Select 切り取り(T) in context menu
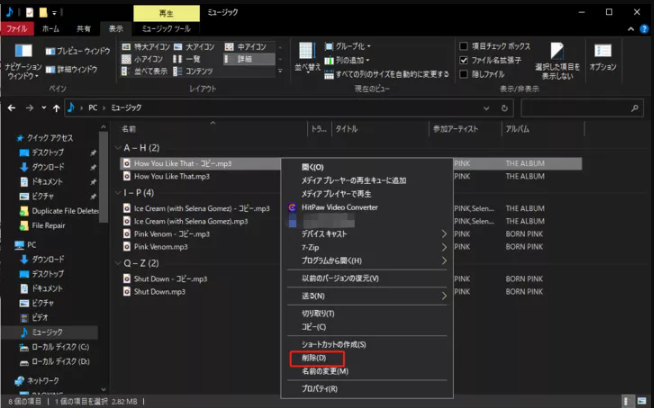The image size is (654, 408). pyautogui.click(x=318, y=314)
